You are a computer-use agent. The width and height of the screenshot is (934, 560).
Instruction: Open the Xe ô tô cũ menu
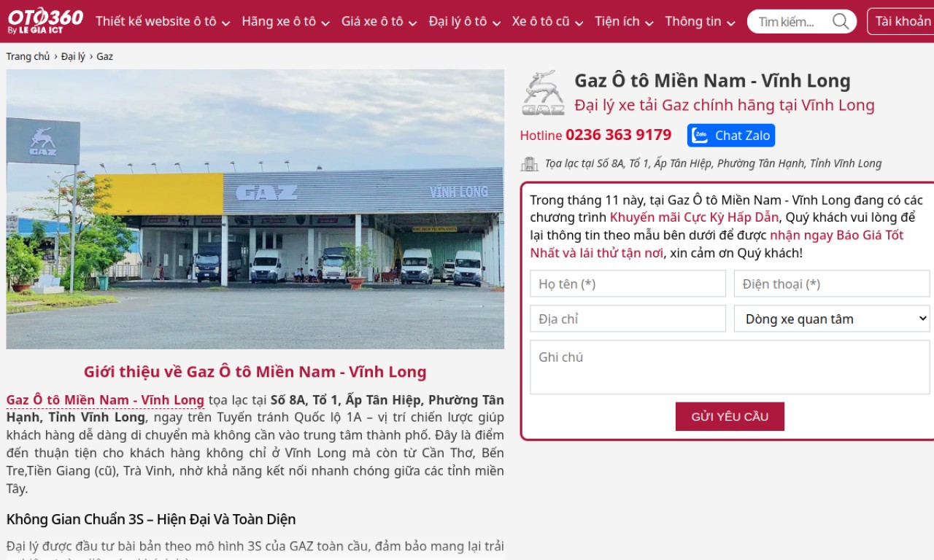coord(547,21)
